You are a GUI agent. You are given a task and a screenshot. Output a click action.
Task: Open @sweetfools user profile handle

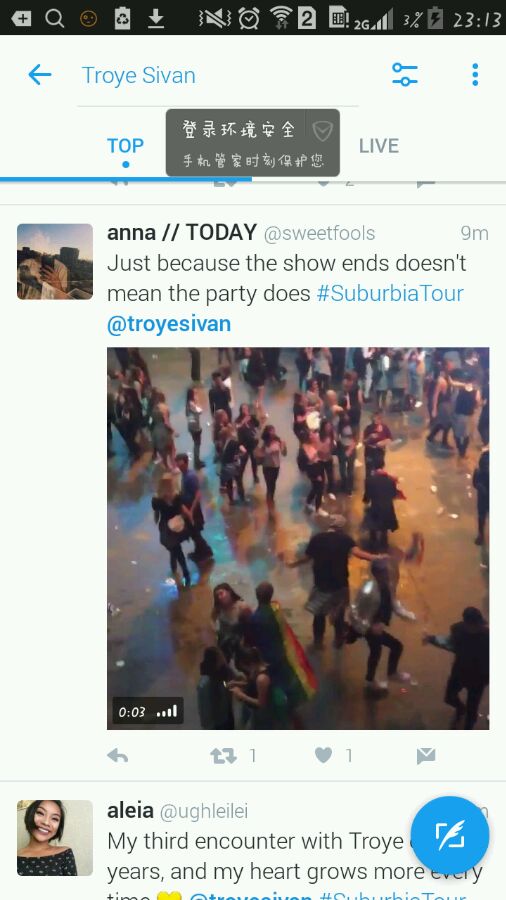coord(319,233)
